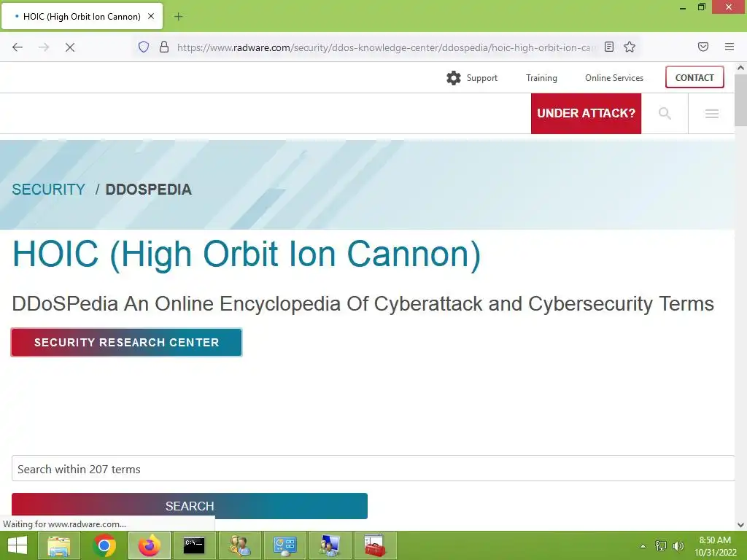Open the volume tray icon
Image resolution: width=747 pixels, height=560 pixels.
(678, 545)
